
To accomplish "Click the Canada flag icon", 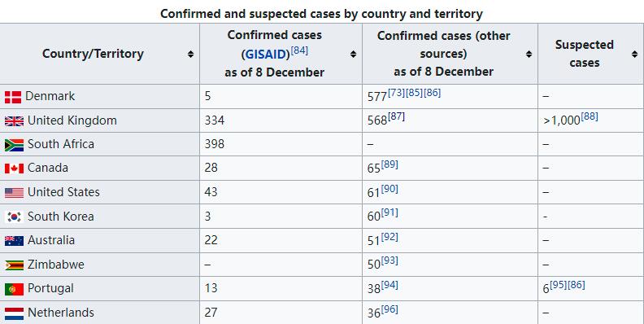I will tap(14, 169).
